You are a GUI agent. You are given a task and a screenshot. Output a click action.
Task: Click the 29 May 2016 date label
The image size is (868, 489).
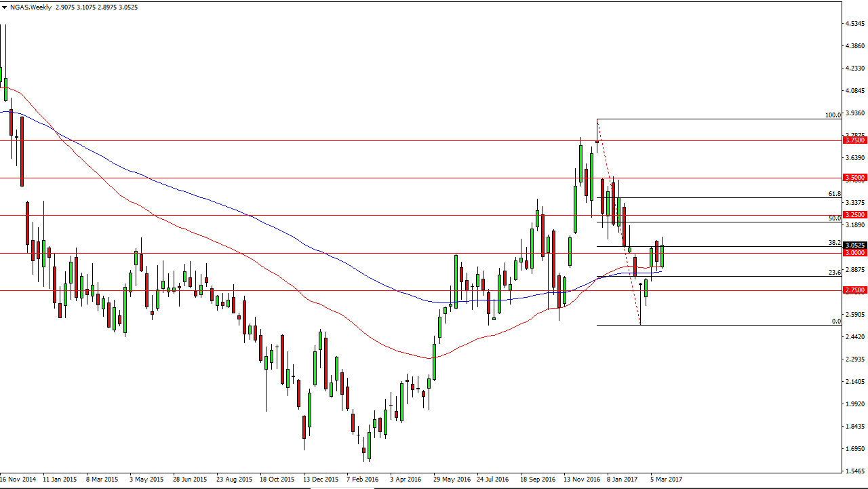(451, 479)
